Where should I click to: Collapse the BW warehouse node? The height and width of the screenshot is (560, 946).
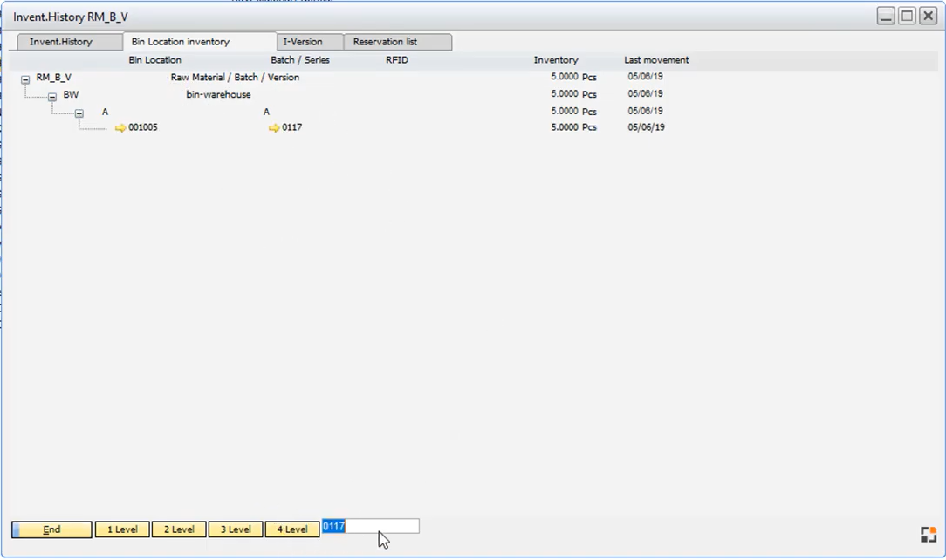[52, 94]
